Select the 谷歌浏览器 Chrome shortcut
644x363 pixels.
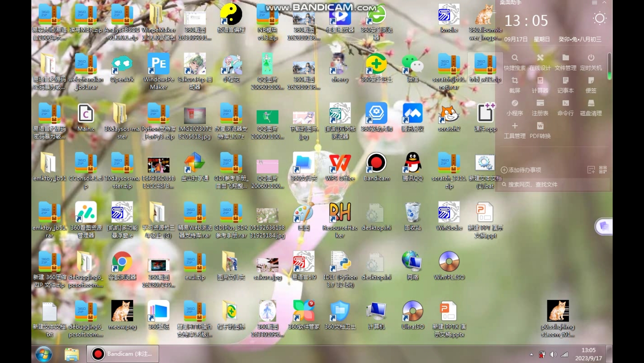[122, 266]
